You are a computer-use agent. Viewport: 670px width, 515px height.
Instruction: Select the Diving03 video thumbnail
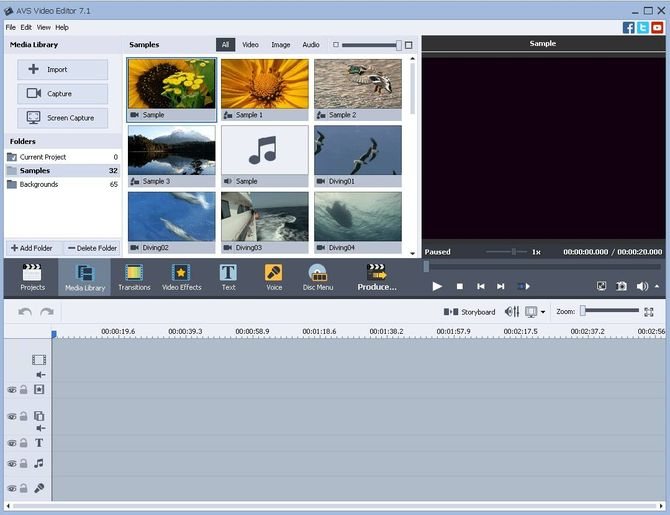click(x=265, y=222)
